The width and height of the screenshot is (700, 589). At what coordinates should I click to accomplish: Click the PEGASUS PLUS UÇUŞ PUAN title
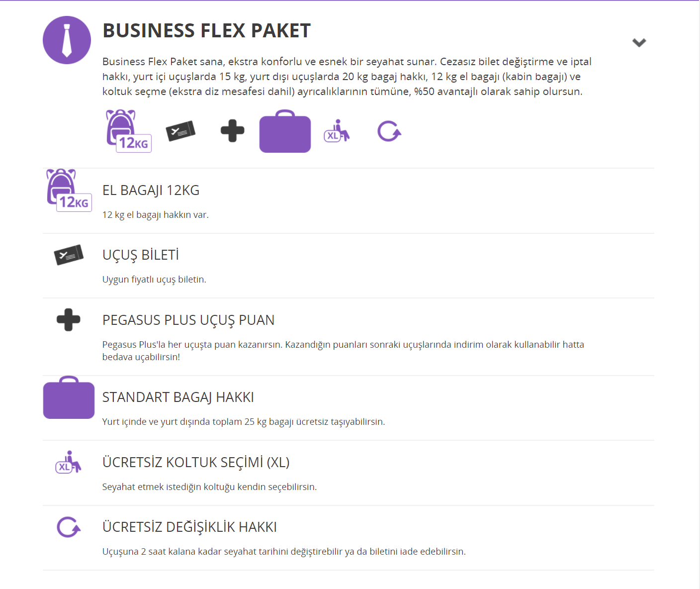[x=188, y=320]
